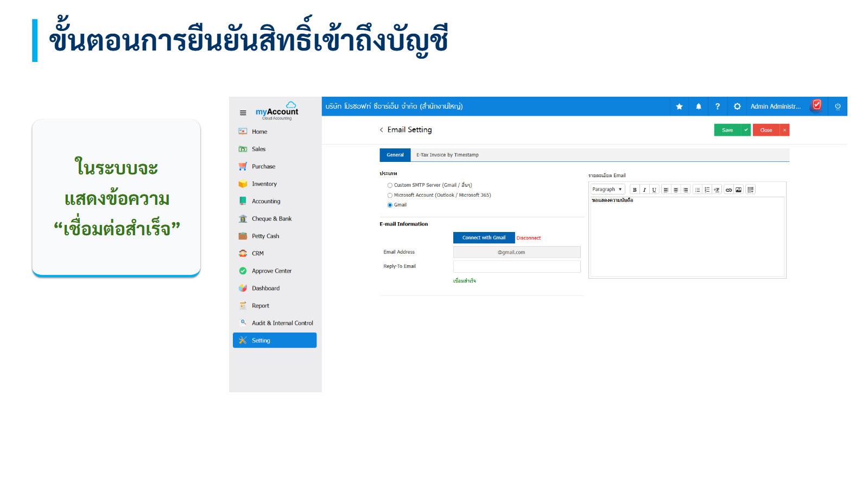Click Connect with Gmail button
The width and height of the screenshot is (868, 489).
pos(484,238)
